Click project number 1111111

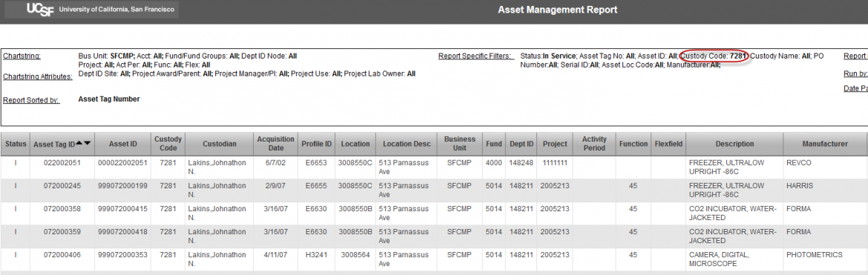555,162
